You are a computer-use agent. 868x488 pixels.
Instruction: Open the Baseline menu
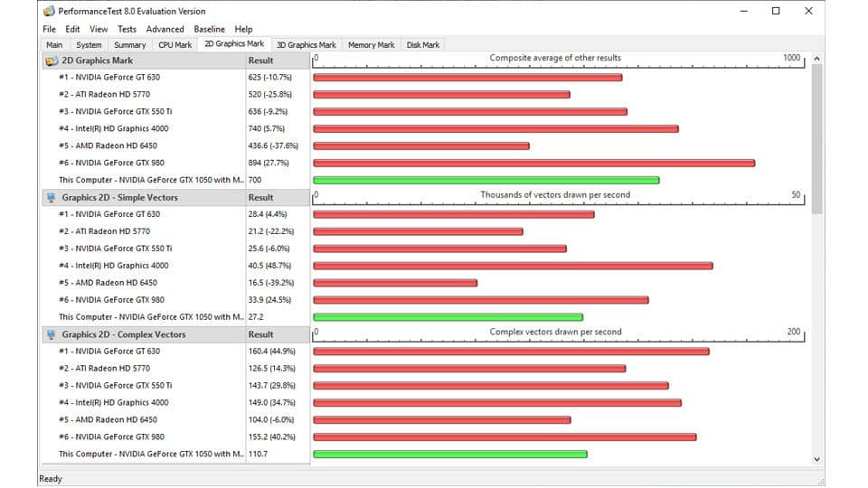209,29
